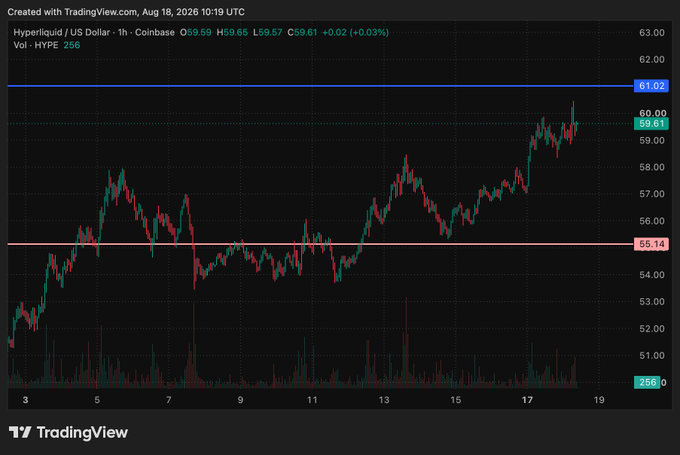Click the Created with TradingView.com caption
Screen dimensions: 680x455
coord(126,12)
